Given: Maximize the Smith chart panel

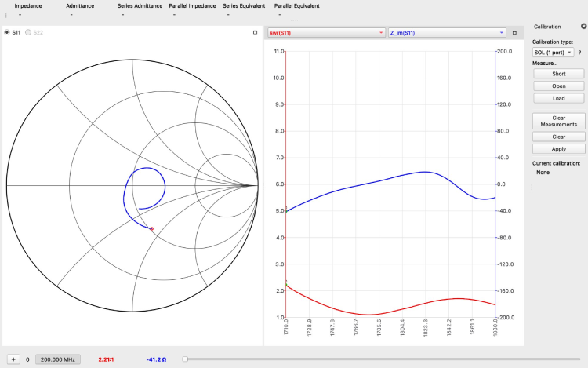Looking at the screenshot, I should pyautogui.click(x=255, y=32).
